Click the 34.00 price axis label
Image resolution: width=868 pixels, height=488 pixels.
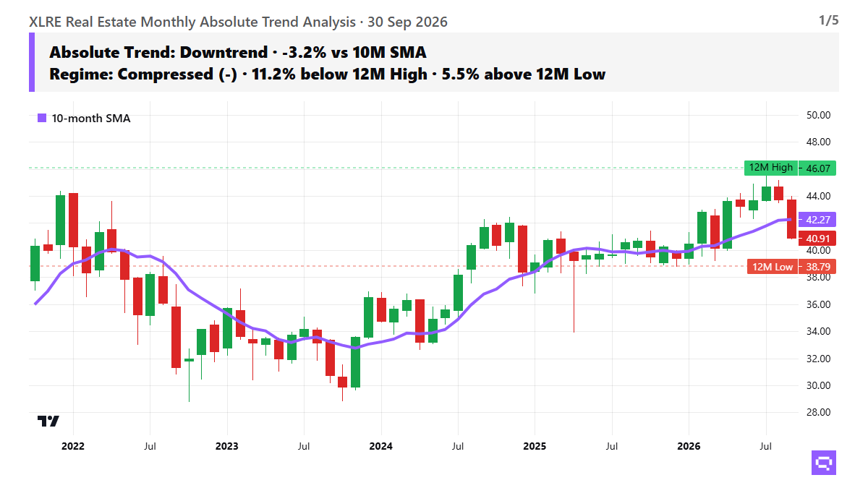(x=818, y=331)
